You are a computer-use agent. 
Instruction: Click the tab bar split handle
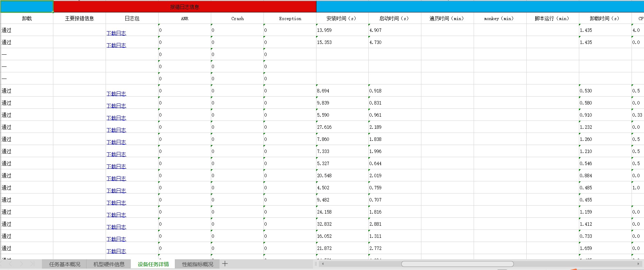click(x=315, y=264)
